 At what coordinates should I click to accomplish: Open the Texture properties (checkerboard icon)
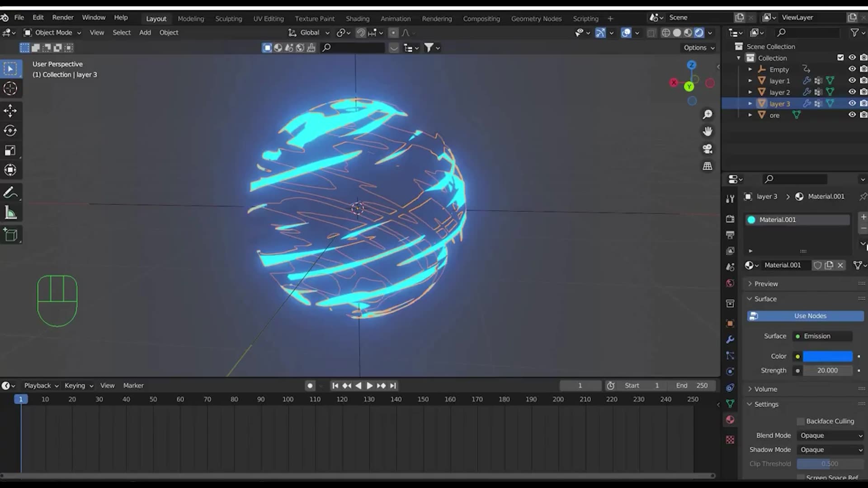tap(730, 440)
